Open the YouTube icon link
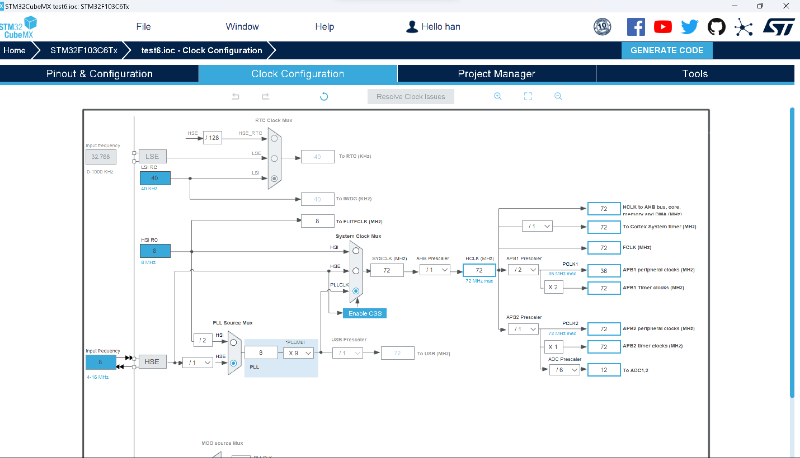The height and width of the screenshot is (458, 800). 663,27
